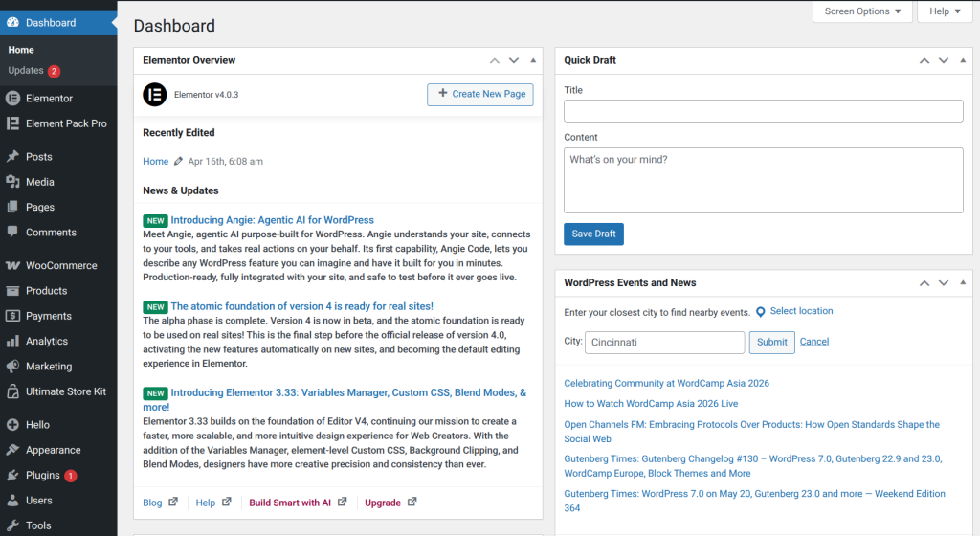
Task: Cancel the city location entry
Action: (814, 341)
